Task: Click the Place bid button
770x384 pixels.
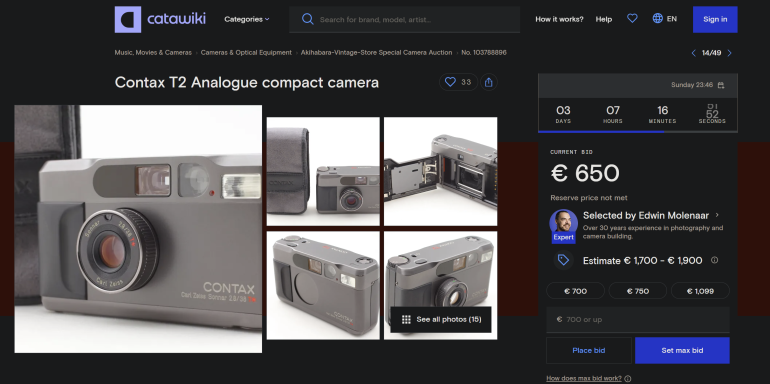Action: [589, 351]
